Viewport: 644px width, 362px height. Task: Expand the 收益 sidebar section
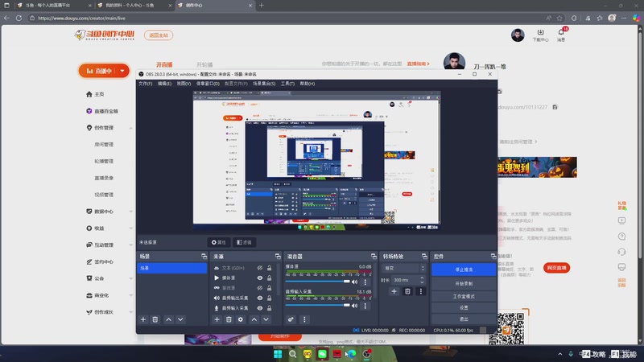coord(130,228)
